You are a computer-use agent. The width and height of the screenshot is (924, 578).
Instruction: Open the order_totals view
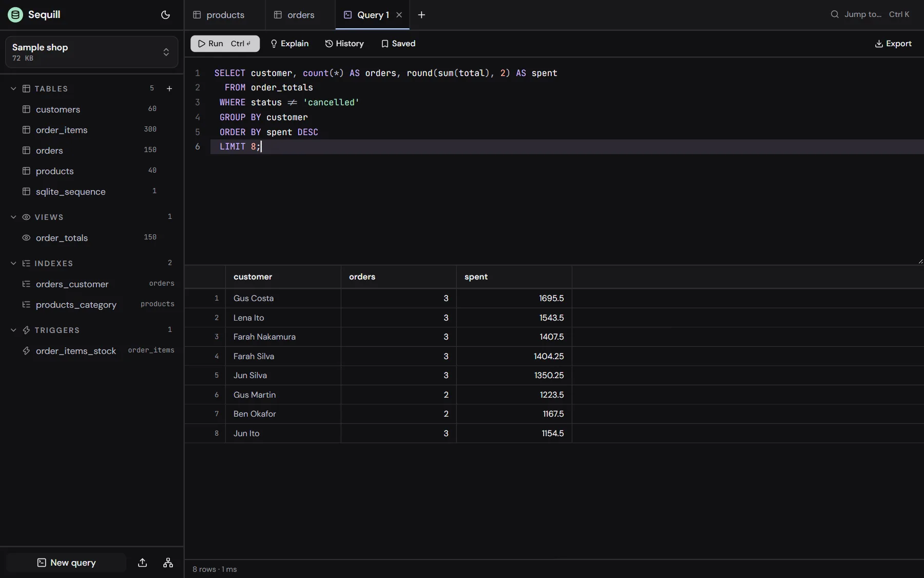click(91, 238)
